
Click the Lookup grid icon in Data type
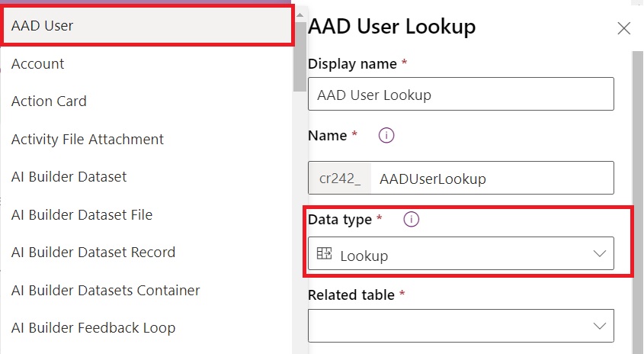tap(324, 255)
